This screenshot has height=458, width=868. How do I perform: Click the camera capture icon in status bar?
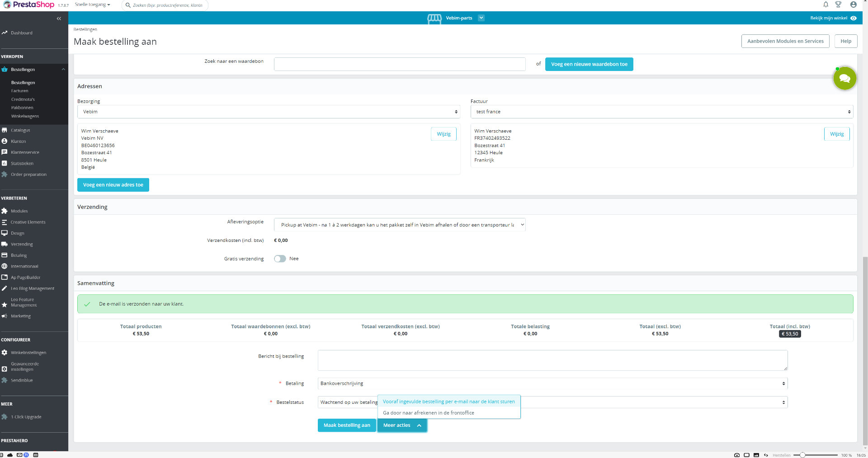(x=737, y=455)
